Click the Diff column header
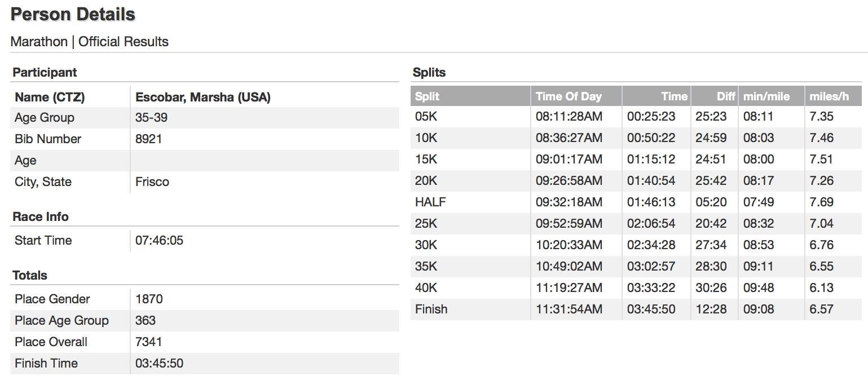The height and width of the screenshot is (376, 868). pyautogui.click(x=725, y=96)
